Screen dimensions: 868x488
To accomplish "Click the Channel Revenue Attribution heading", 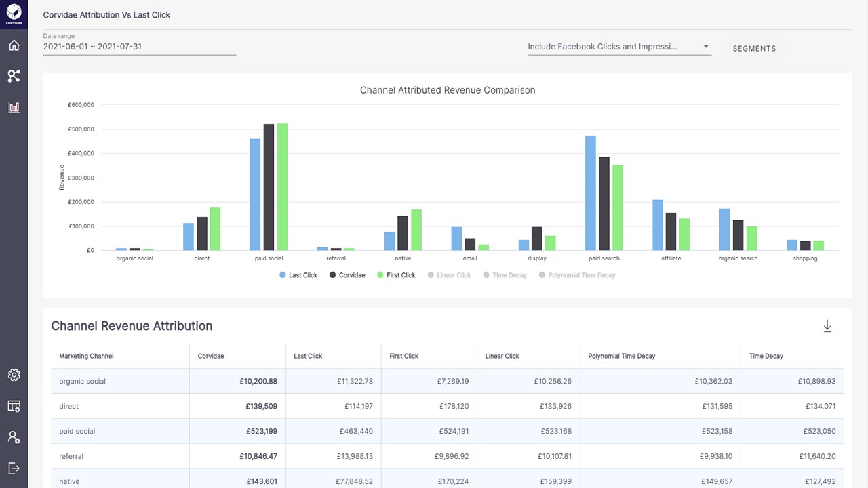I will (x=132, y=326).
